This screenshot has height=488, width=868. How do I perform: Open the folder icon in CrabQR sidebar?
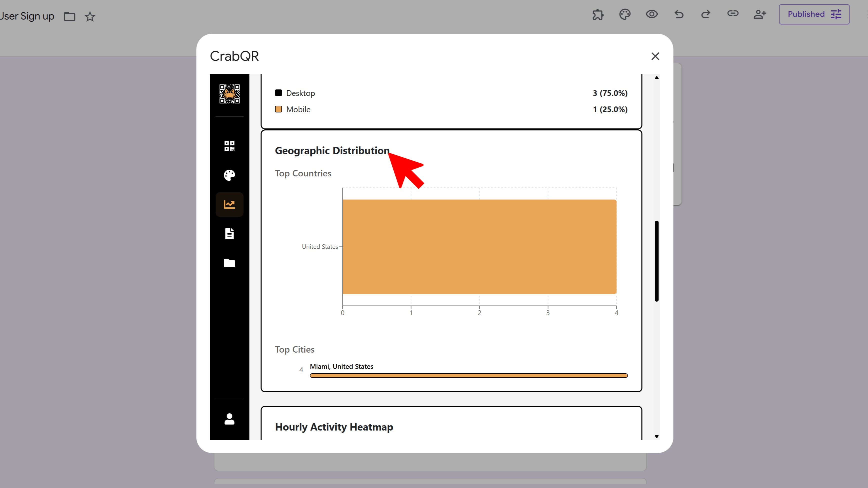tap(229, 263)
